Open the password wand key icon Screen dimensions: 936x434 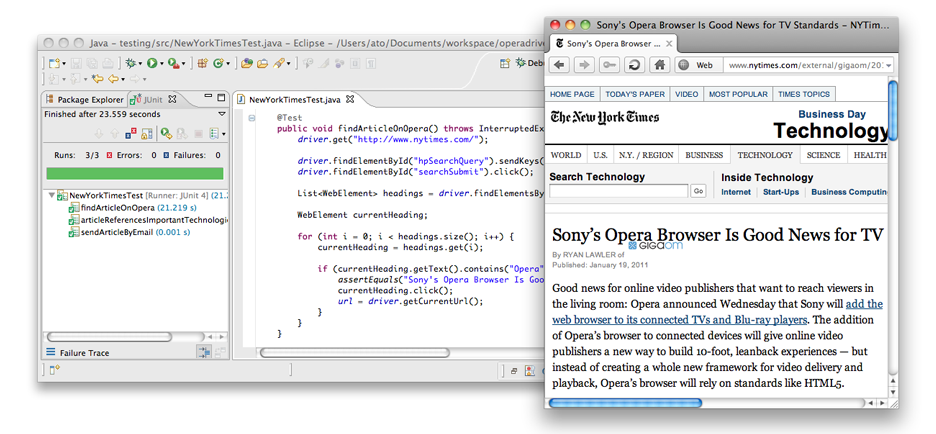point(609,65)
